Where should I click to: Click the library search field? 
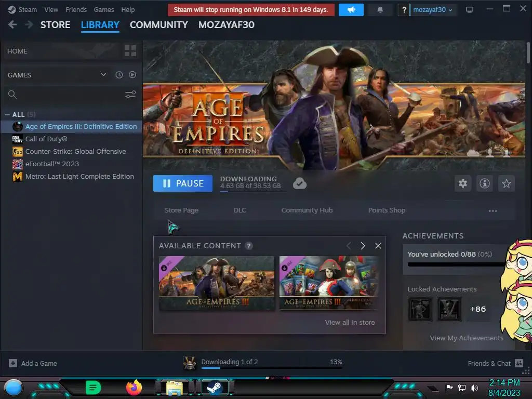point(64,95)
